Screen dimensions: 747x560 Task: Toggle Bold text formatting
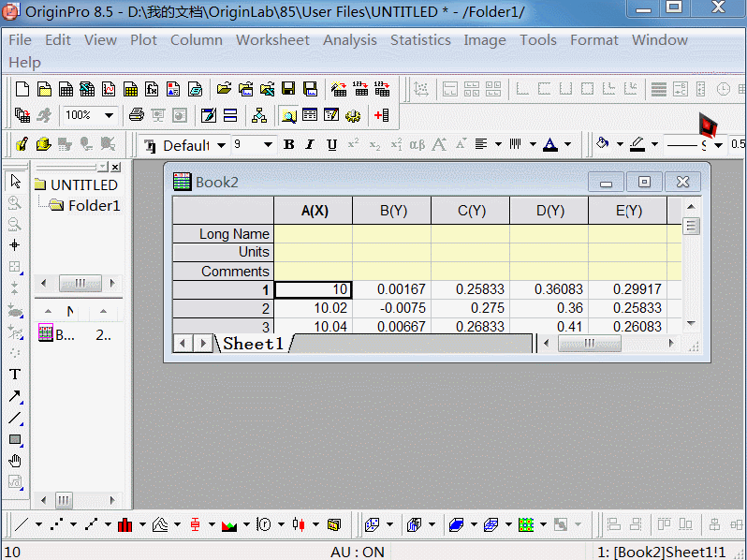click(x=288, y=144)
